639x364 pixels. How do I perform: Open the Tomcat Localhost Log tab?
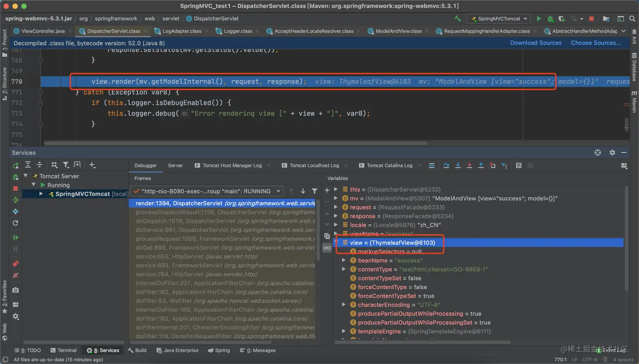coord(314,166)
